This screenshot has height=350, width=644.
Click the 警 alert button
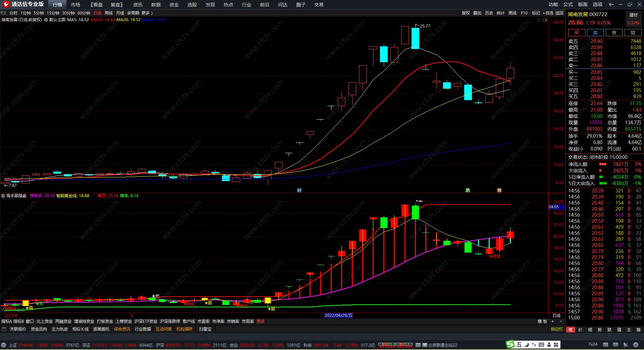click(633, 33)
